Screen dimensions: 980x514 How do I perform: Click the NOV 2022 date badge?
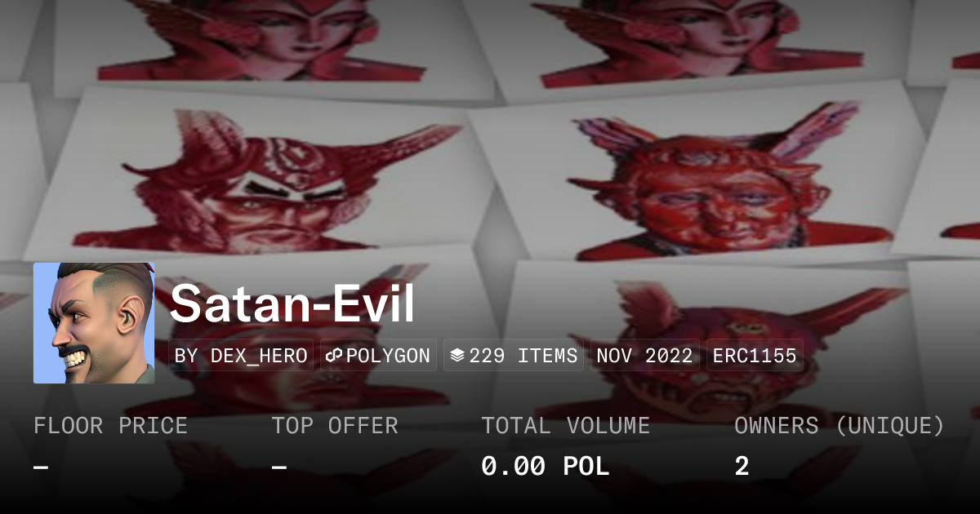tap(644, 356)
